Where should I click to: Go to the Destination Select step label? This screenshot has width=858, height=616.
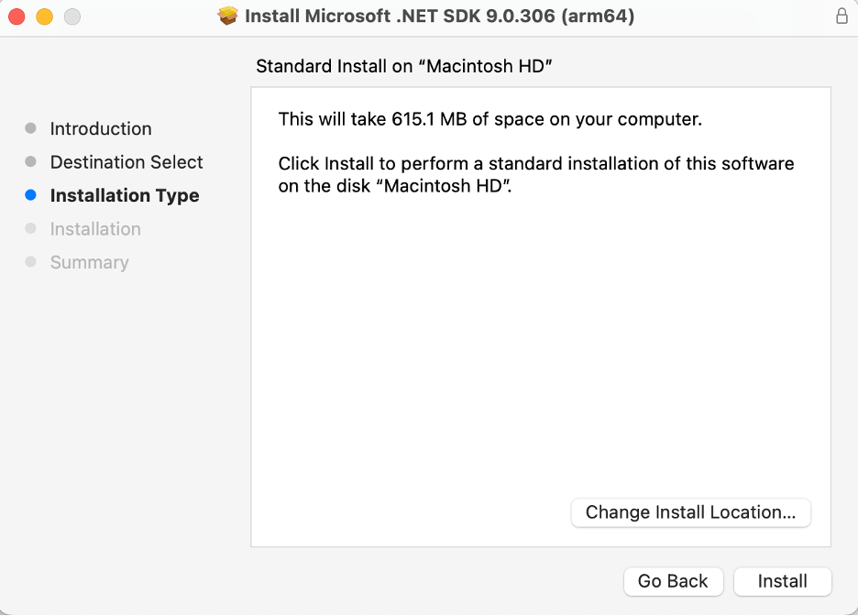(126, 162)
